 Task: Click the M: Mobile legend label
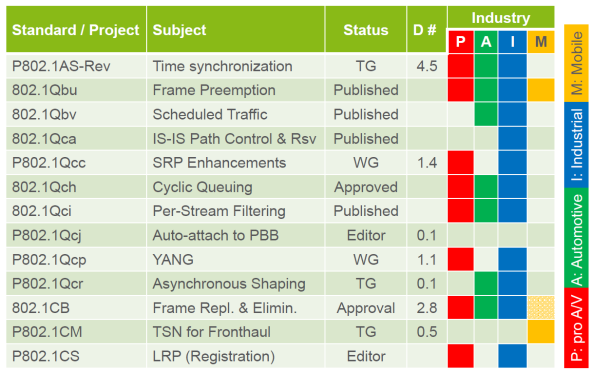[x=577, y=63]
